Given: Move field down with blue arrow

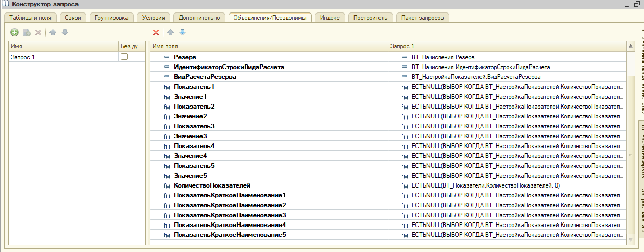Looking at the screenshot, I should click(182, 32).
